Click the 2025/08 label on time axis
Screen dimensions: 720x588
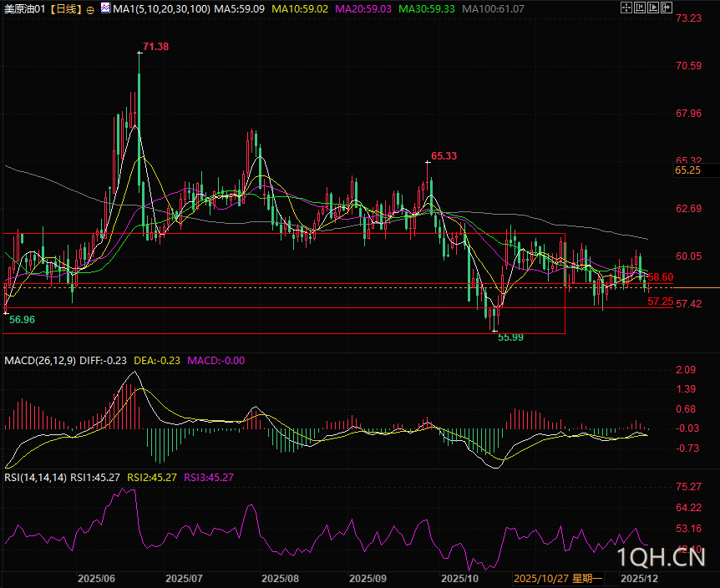[280, 578]
